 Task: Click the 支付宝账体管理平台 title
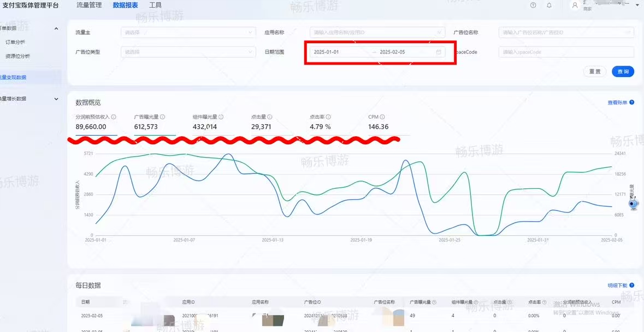coord(31,6)
